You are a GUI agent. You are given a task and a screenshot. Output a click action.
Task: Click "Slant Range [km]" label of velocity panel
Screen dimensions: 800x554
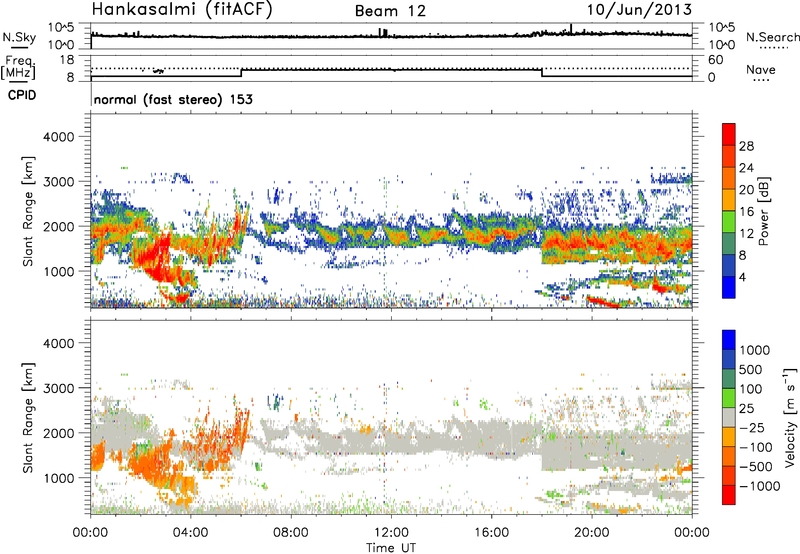[29, 417]
